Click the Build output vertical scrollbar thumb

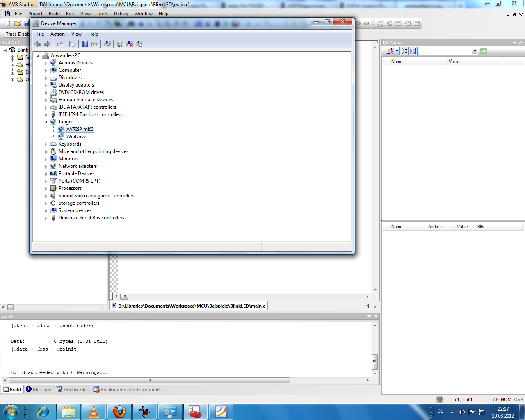374,362
